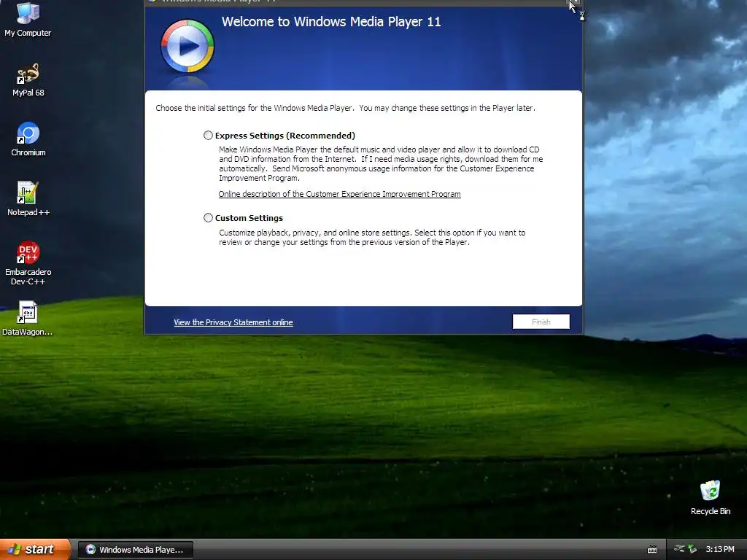Select the Recycle Bin icon
Viewport: 747px width, 560px height.
(710, 497)
